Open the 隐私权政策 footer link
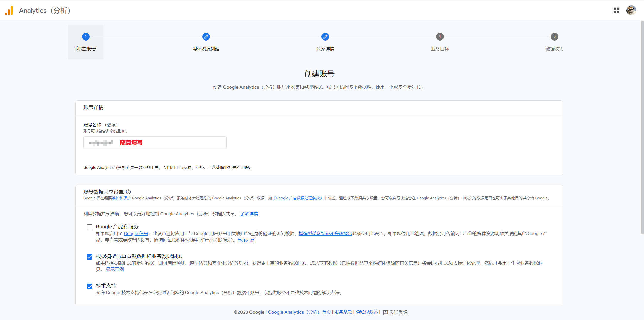 coord(367,312)
